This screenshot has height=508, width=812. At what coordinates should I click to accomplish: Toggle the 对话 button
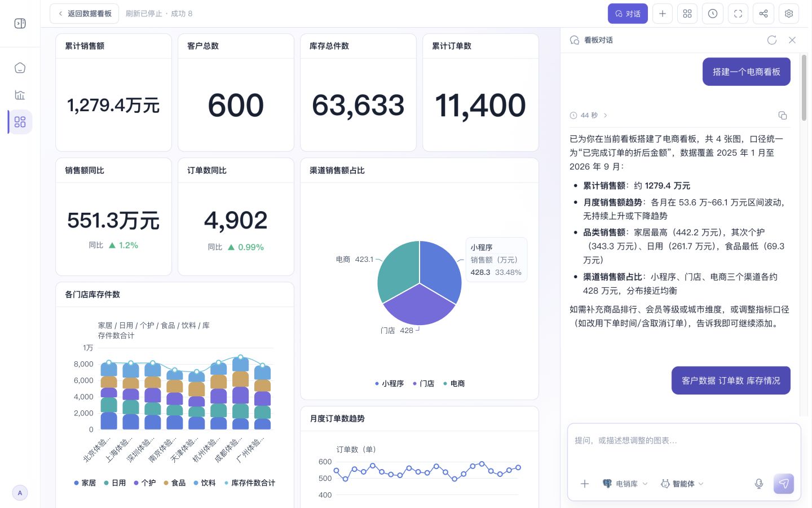point(628,14)
